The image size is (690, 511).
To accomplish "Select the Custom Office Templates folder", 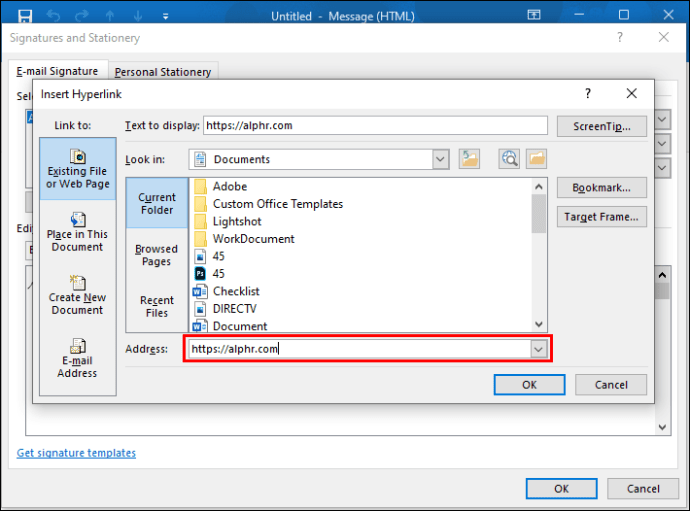I will pyautogui.click(x=268, y=204).
